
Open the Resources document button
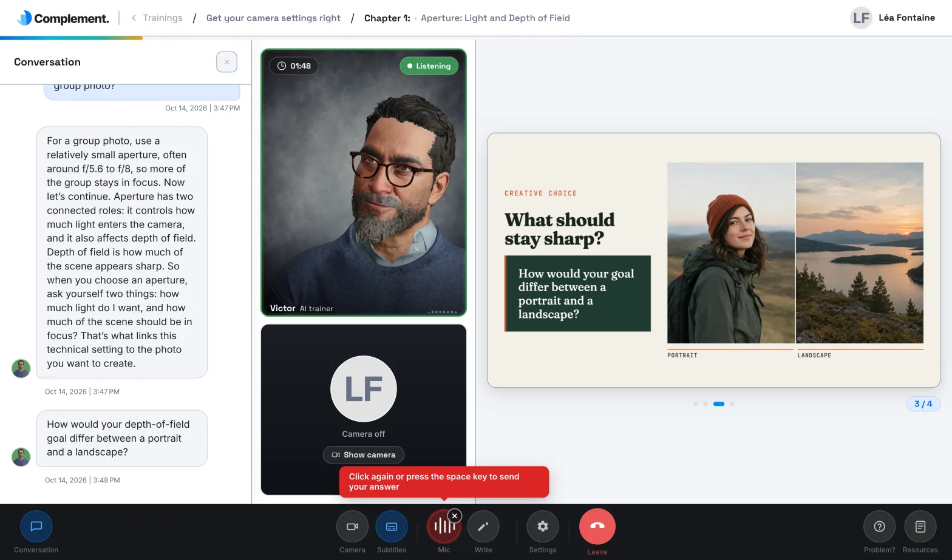coord(920,527)
